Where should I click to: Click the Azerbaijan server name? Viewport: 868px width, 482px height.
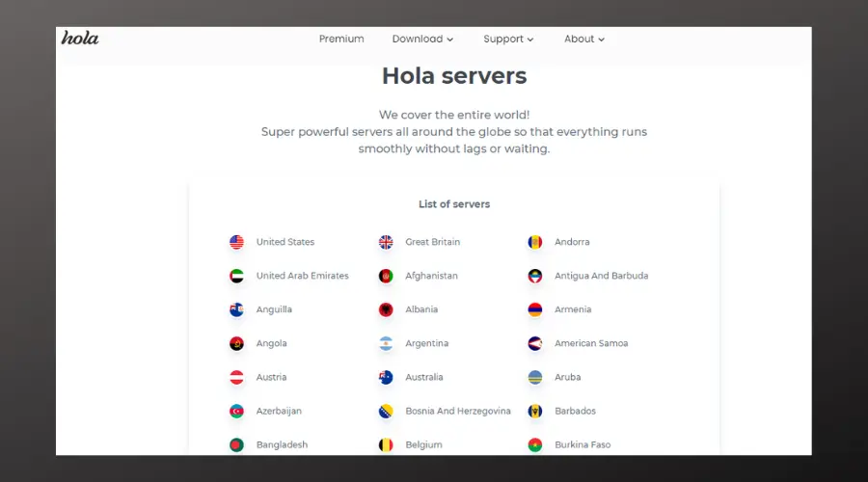click(x=279, y=411)
